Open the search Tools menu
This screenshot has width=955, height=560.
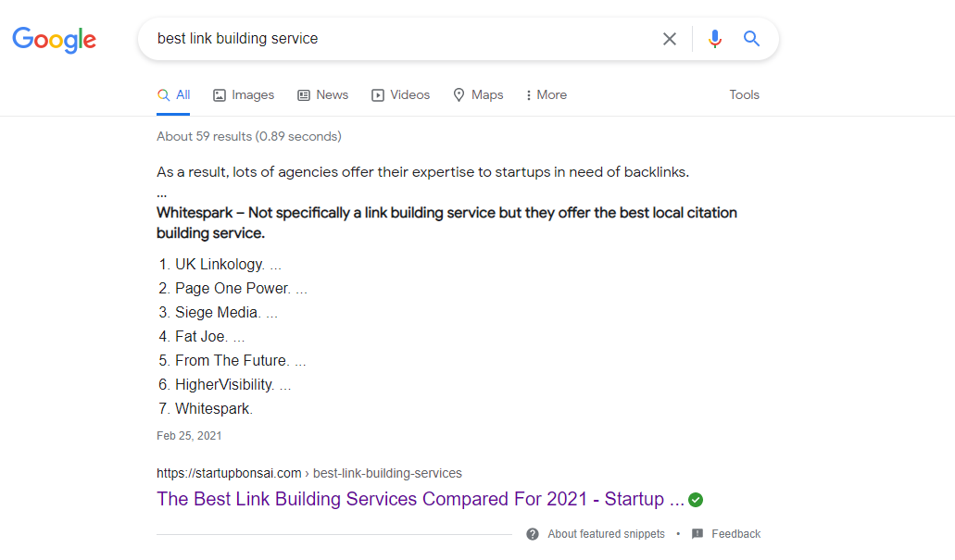pyautogui.click(x=744, y=94)
